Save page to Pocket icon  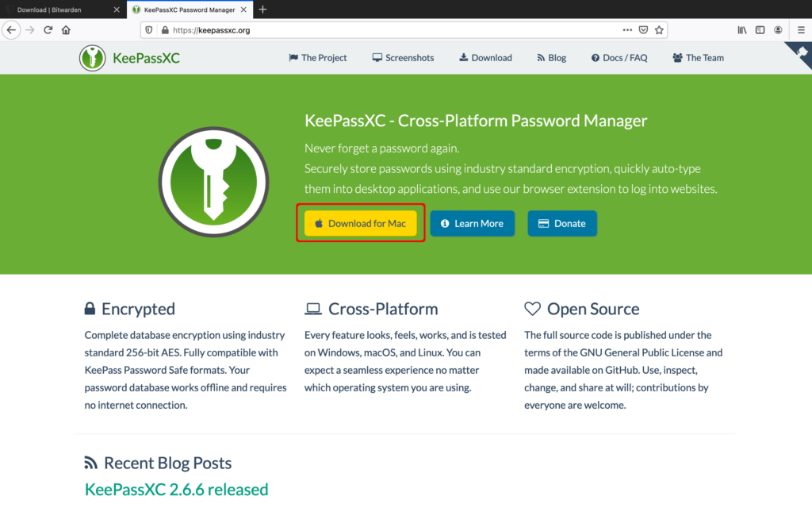[x=643, y=30]
